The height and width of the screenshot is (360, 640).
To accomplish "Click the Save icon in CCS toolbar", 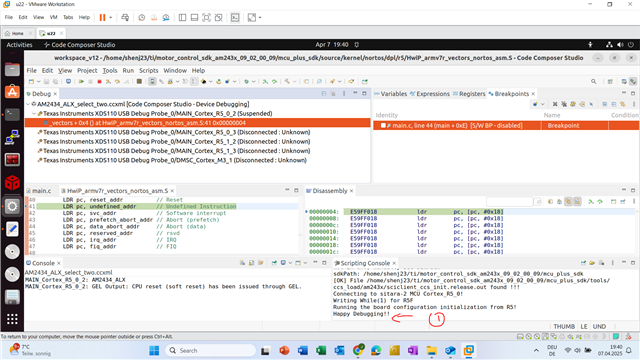I will [46, 81].
